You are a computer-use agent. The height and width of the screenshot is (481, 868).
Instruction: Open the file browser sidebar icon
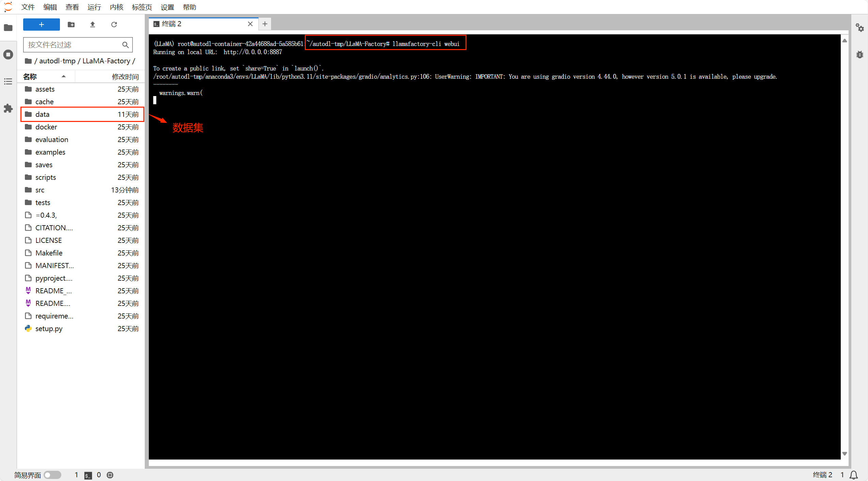[8, 28]
